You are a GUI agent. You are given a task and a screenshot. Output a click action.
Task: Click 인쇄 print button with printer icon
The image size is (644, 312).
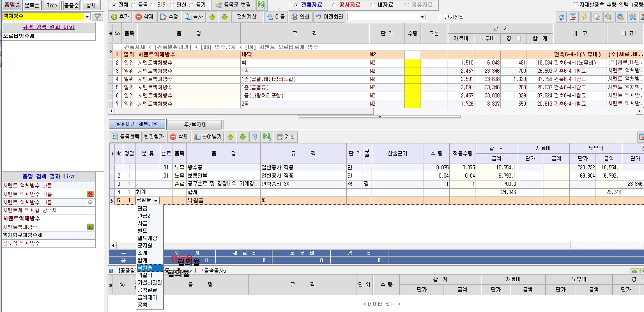tap(300, 17)
